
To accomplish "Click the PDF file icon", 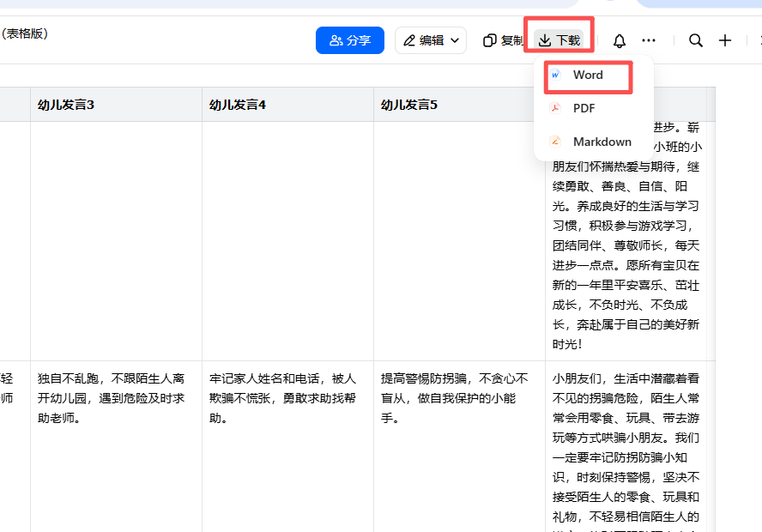I will tap(555, 108).
